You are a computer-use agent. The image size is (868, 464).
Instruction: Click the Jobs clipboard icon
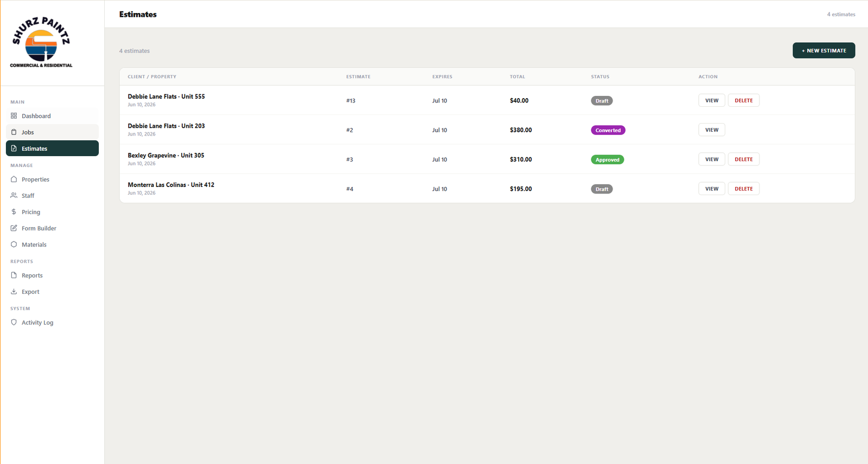click(x=14, y=132)
